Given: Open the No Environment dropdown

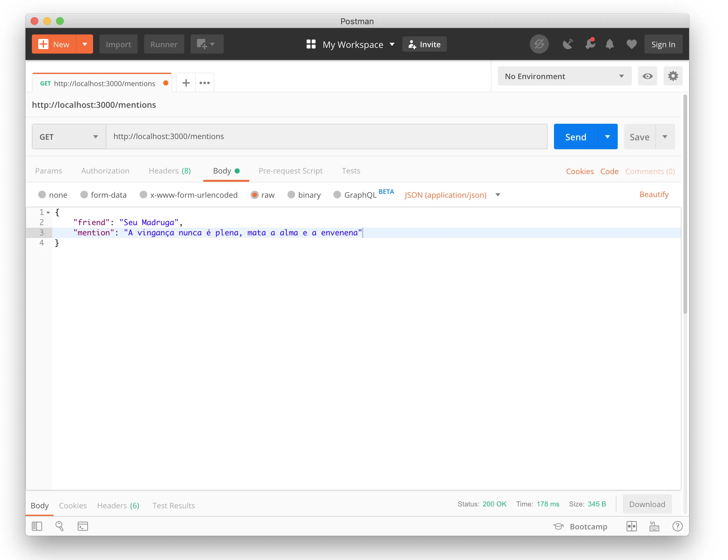Looking at the screenshot, I should (564, 76).
